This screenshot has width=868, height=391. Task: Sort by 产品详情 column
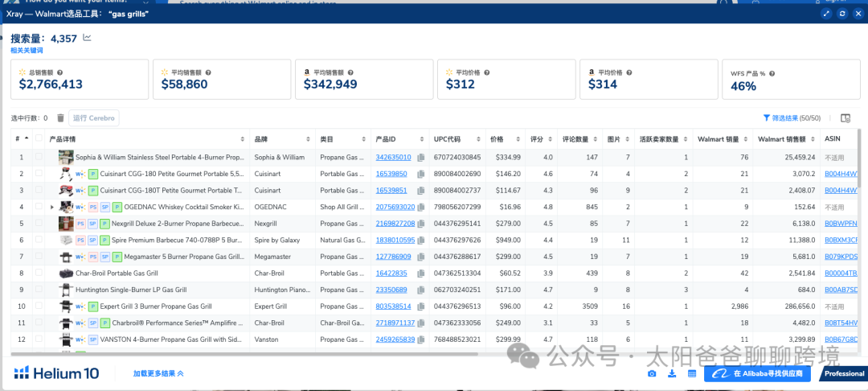coord(243,139)
